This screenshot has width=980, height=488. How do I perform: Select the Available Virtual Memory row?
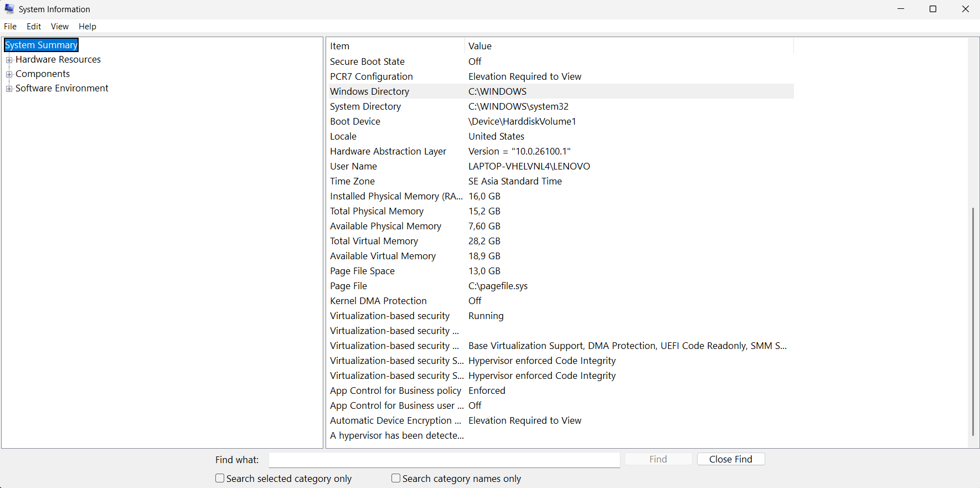pos(560,256)
